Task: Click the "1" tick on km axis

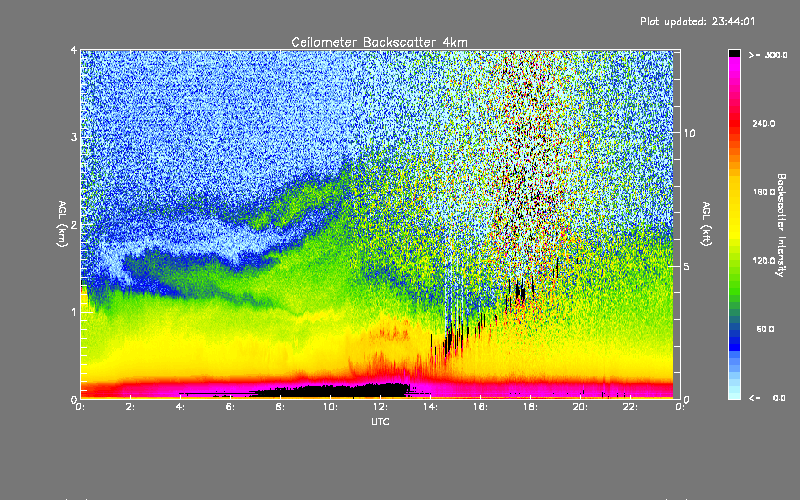Action: point(74,312)
